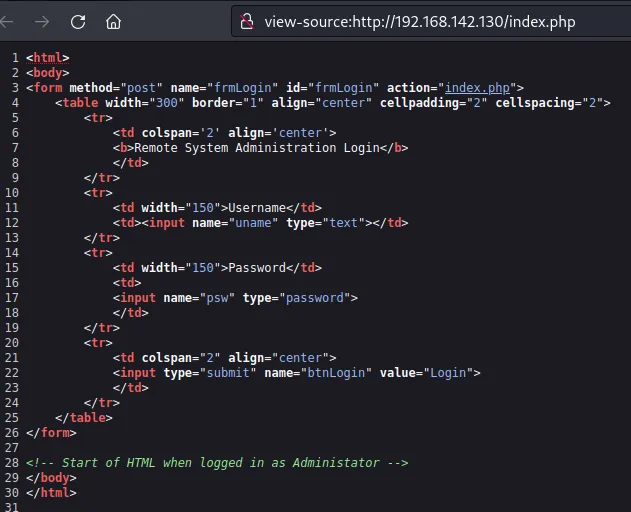
Task: Click the "uname" input name value
Action: pyautogui.click(x=253, y=223)
